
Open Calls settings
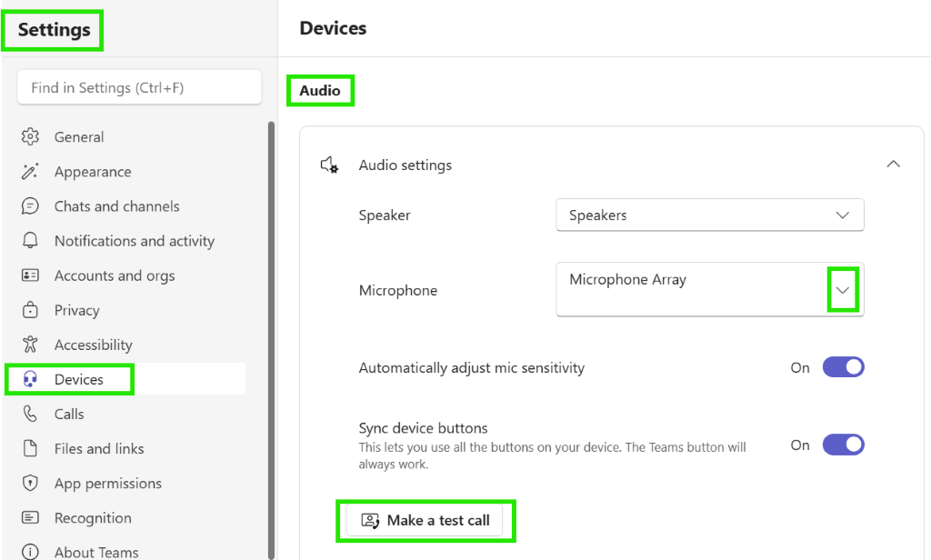[x=69, y=414]
